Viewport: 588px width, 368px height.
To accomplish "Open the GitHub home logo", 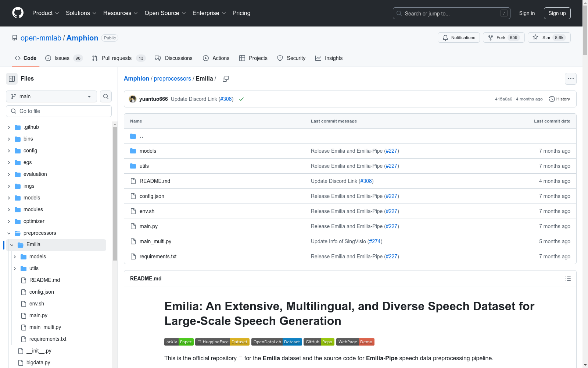I will pos(18,13).
